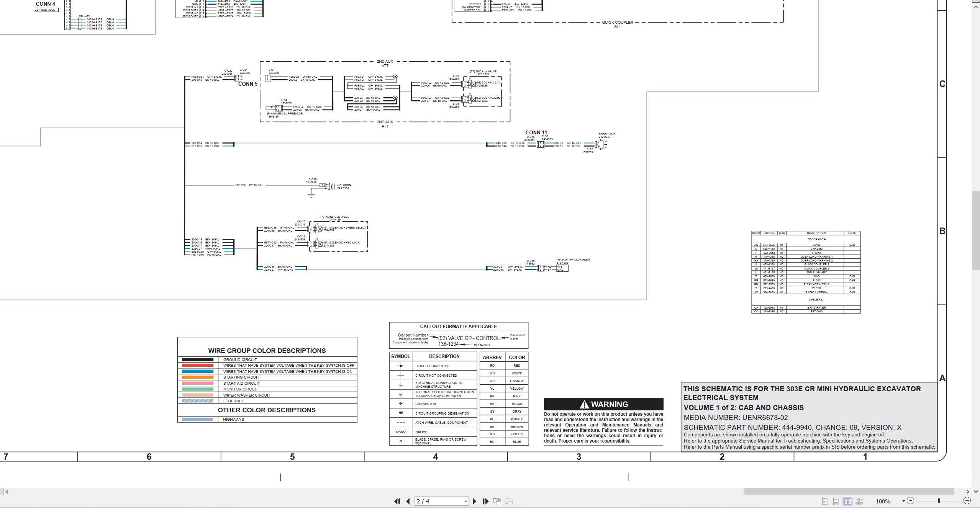
Task: Click the orange Starting Circuit swatch
Action: tap(197, 377)
